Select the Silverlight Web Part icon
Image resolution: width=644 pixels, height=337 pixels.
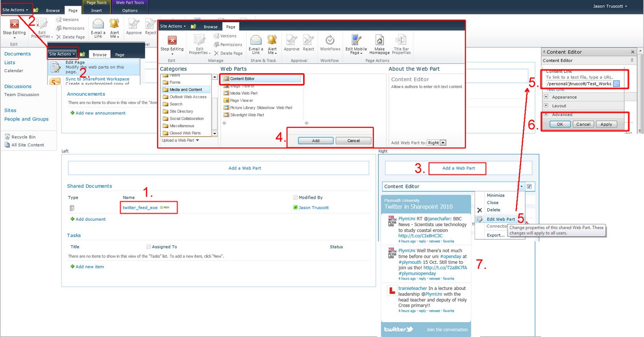226,115
